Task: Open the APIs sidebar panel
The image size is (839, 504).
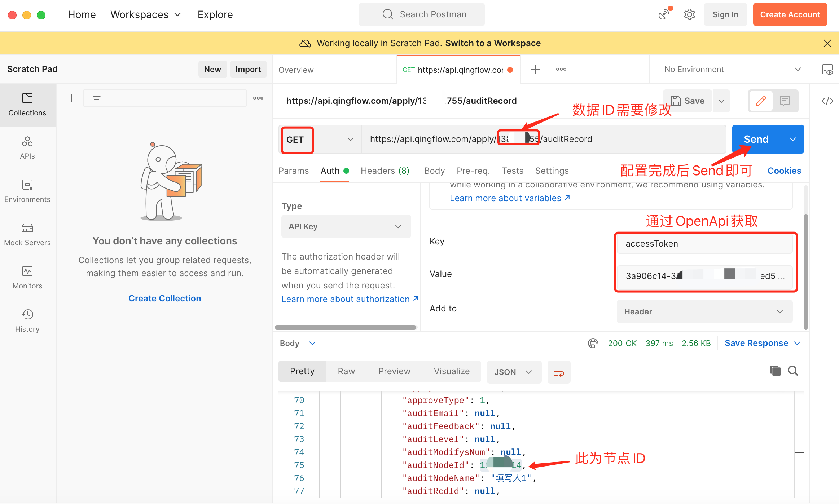Action: coord(27,148)
